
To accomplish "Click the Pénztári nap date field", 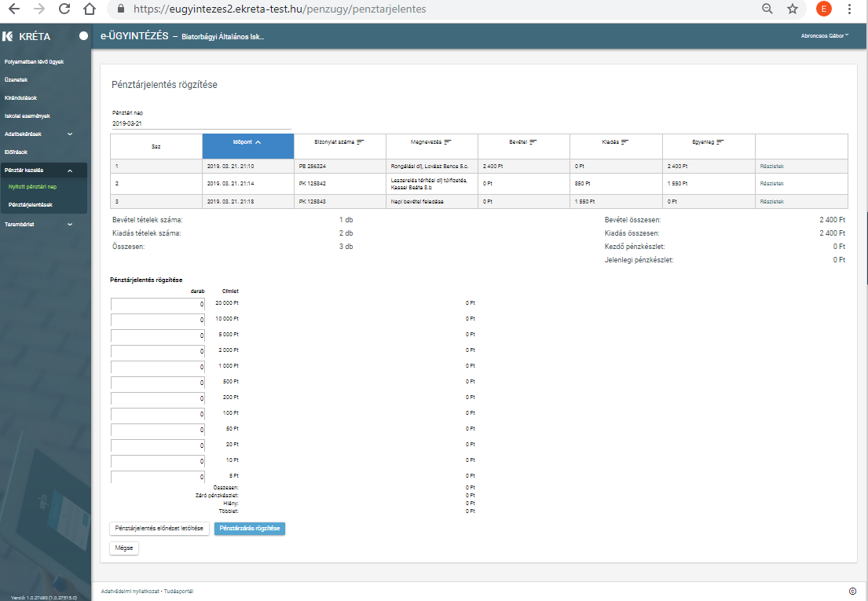I will pyautogui.click(x=202, y=124).
